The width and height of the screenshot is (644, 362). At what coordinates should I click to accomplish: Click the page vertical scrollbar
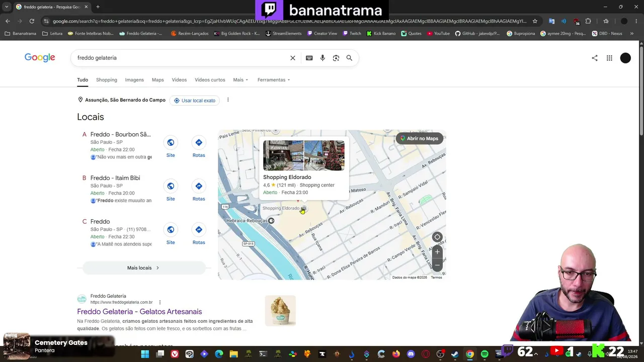pos(641,90)
